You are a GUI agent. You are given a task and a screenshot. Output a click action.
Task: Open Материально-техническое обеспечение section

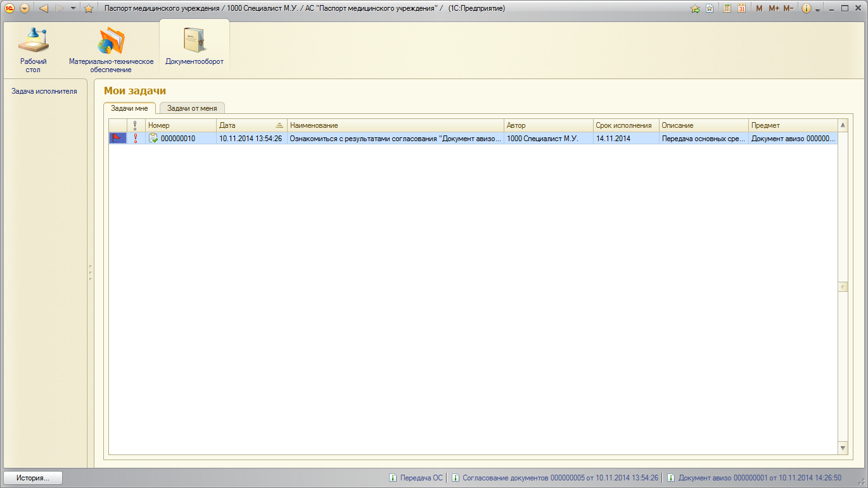click(x=112, y=49)
